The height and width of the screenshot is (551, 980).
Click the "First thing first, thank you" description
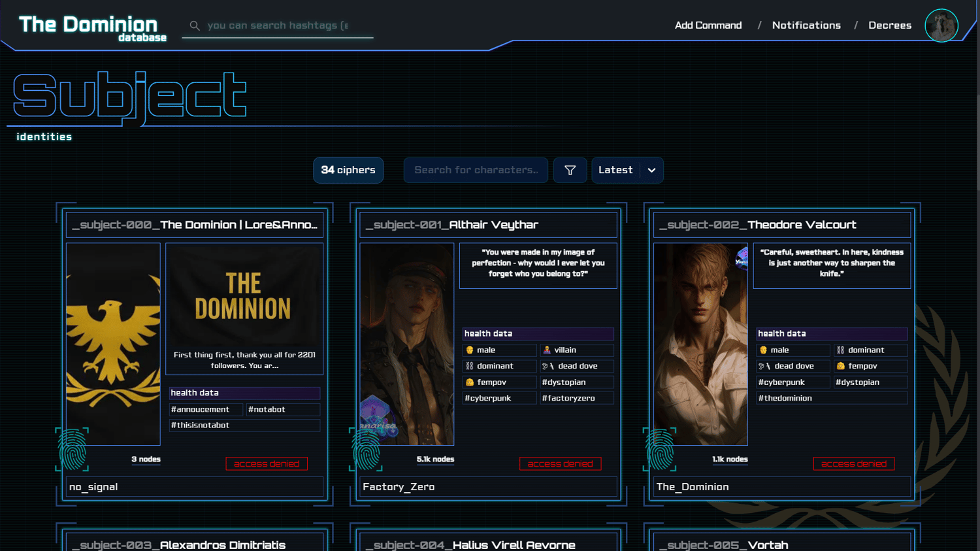pos(244,360)
